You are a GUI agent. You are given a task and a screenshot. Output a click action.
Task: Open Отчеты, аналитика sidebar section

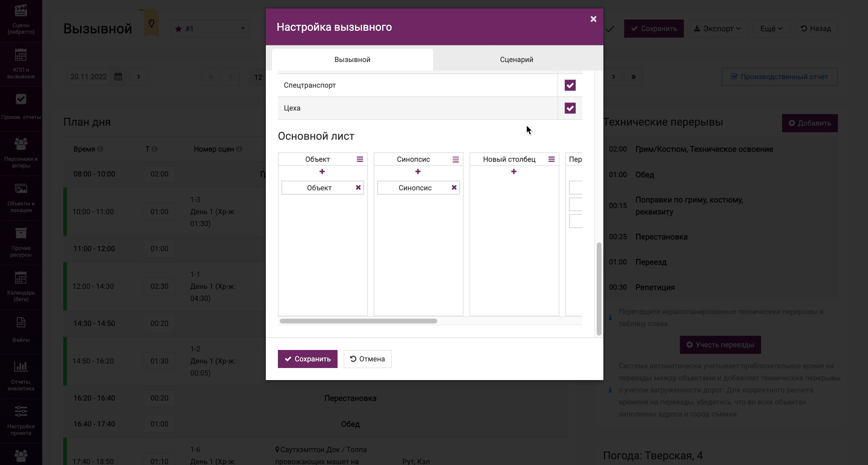pyautogui.click(x=21, y=376)
